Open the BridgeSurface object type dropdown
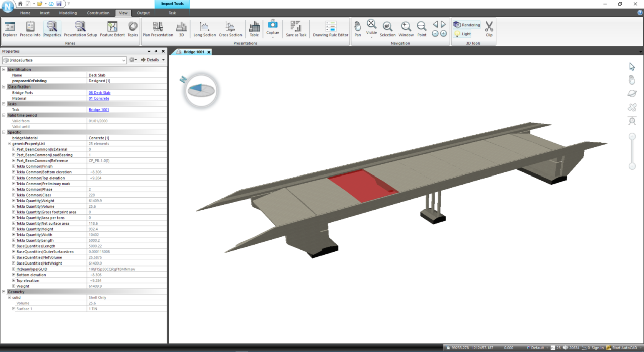644x352 pixels. [124, 60]
